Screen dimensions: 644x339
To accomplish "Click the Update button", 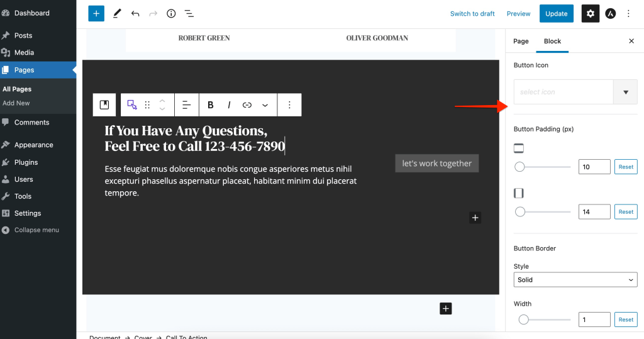I will 556,13.
